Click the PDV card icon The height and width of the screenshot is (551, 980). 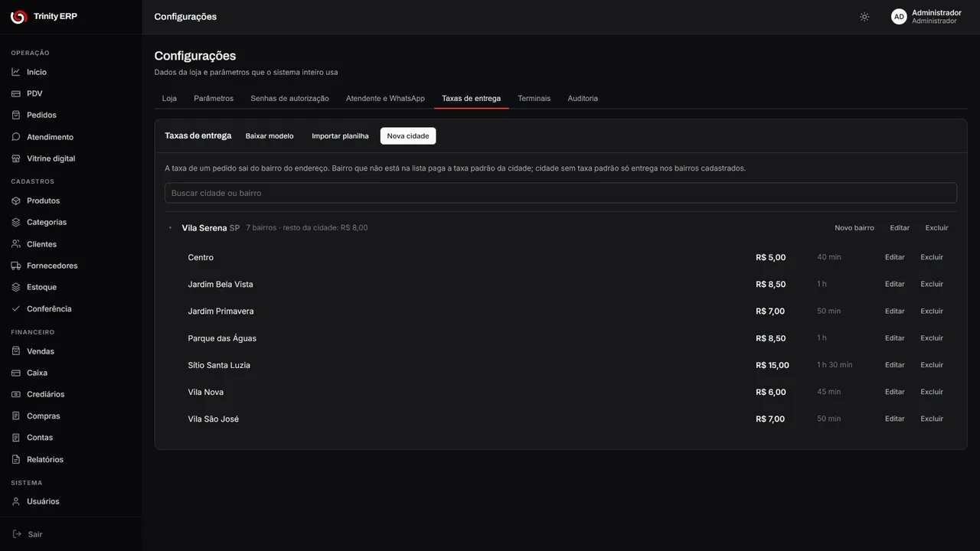[16, 93]
